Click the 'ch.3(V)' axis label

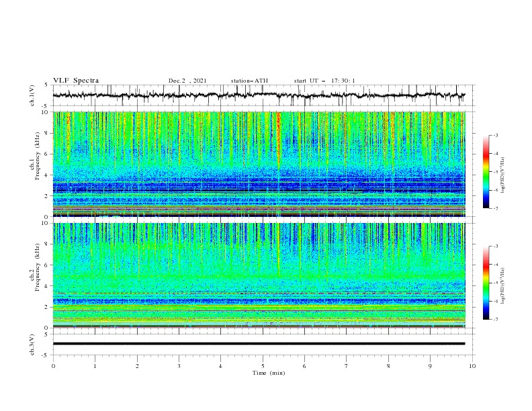tap(32, 345)
